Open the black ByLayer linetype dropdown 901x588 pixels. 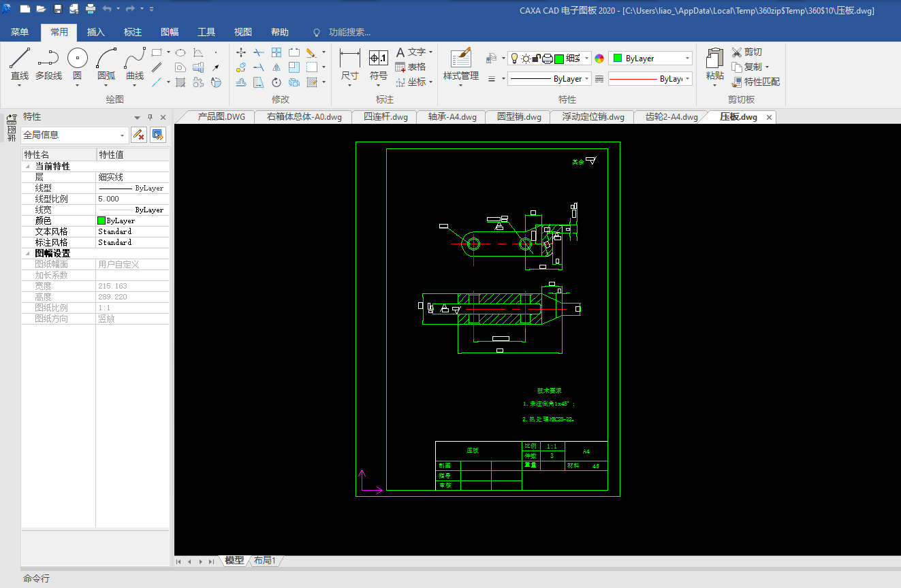point(550,79)
